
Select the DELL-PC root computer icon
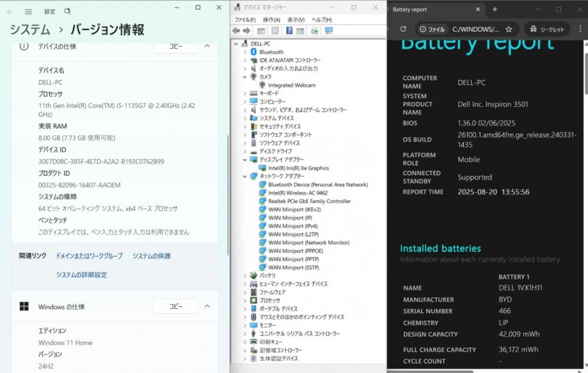[245, 43]
